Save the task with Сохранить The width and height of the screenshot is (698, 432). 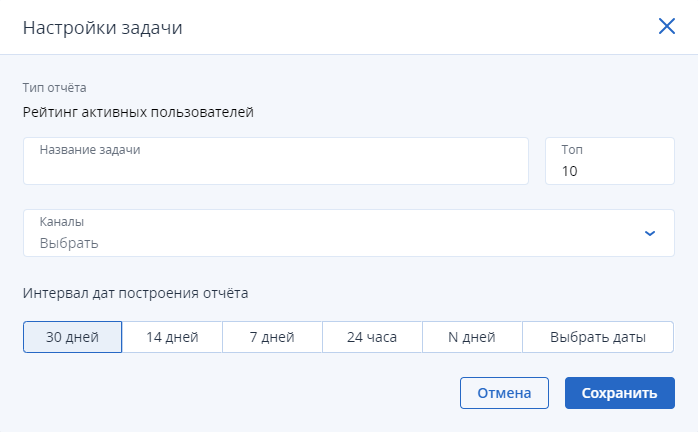point(620,393)
